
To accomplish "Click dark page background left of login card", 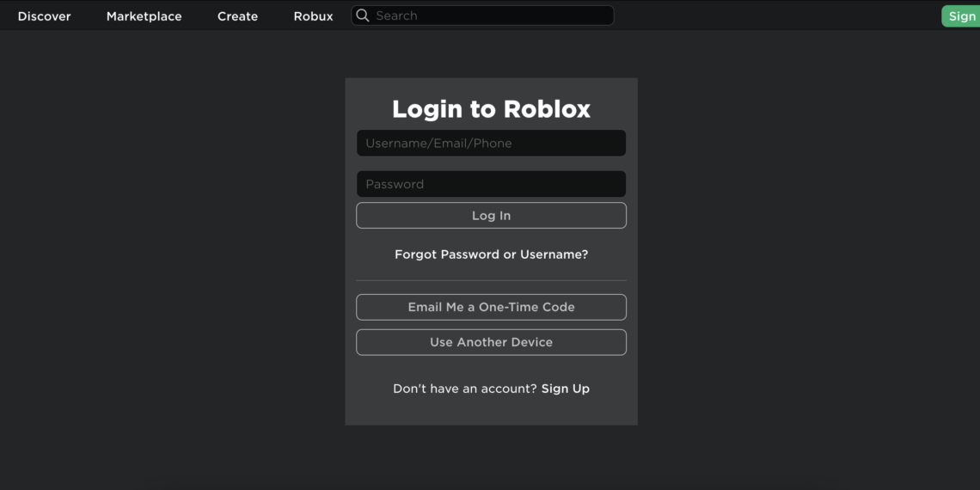I will point(172,258).
